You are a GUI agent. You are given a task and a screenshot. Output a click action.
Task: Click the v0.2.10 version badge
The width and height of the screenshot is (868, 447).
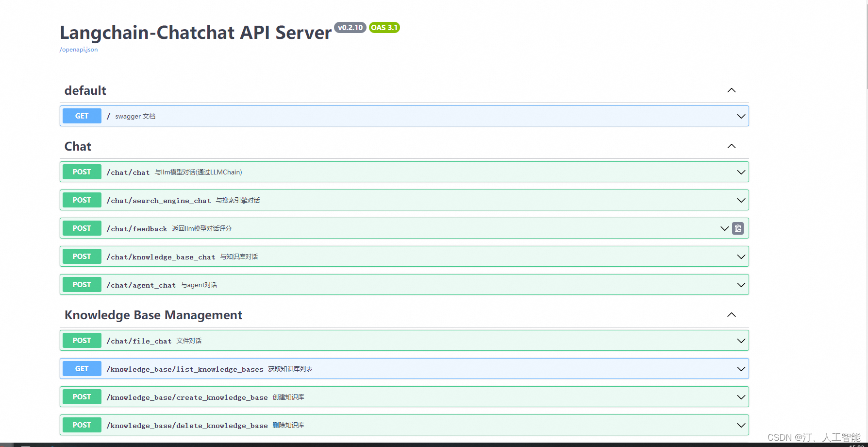tap(350, 28)
